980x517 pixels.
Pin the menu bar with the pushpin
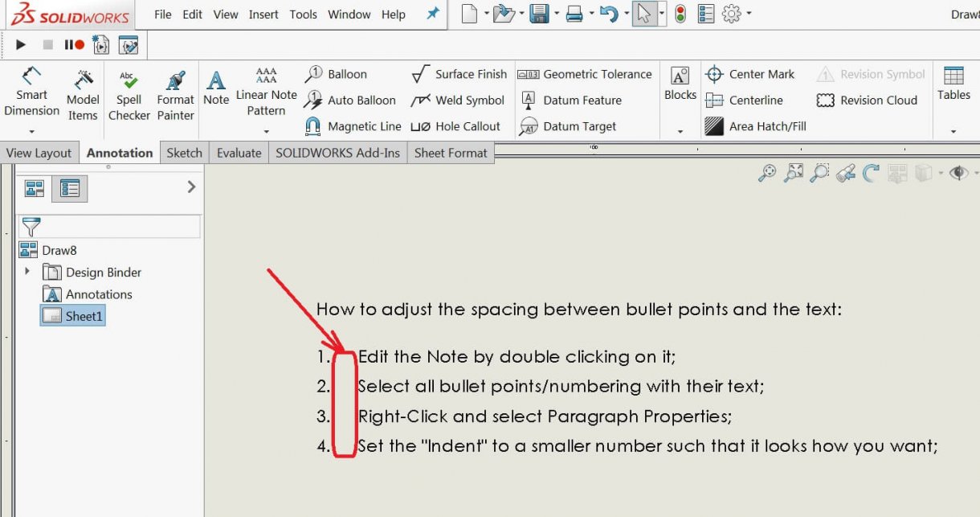tap(432, 14)
